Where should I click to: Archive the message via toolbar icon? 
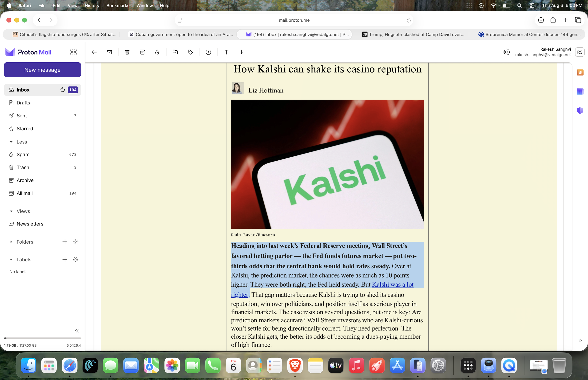142,52
